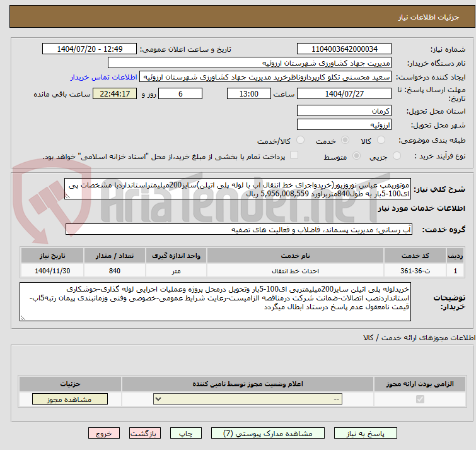
Task: Select the متوسط purchase type radio
Action: (356, 156)
